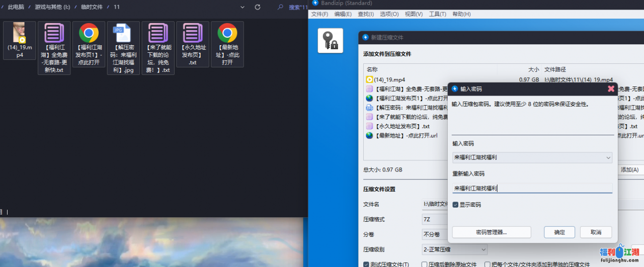The height and width of the screenshot is (267, 644).
Task: Uncheck the 显示密码 checkbox
Action: click(455, 205)
